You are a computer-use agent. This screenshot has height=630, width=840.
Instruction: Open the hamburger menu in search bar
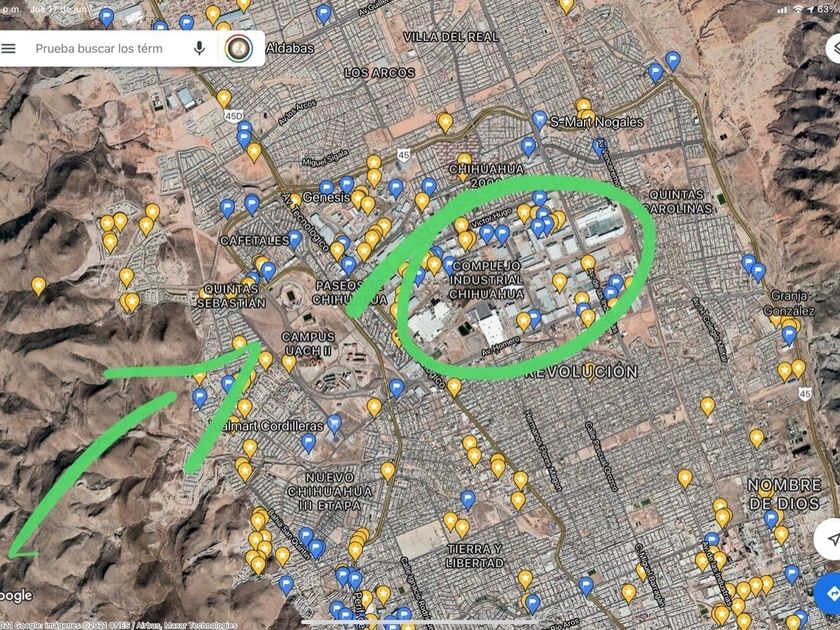(x=9, y=49)
